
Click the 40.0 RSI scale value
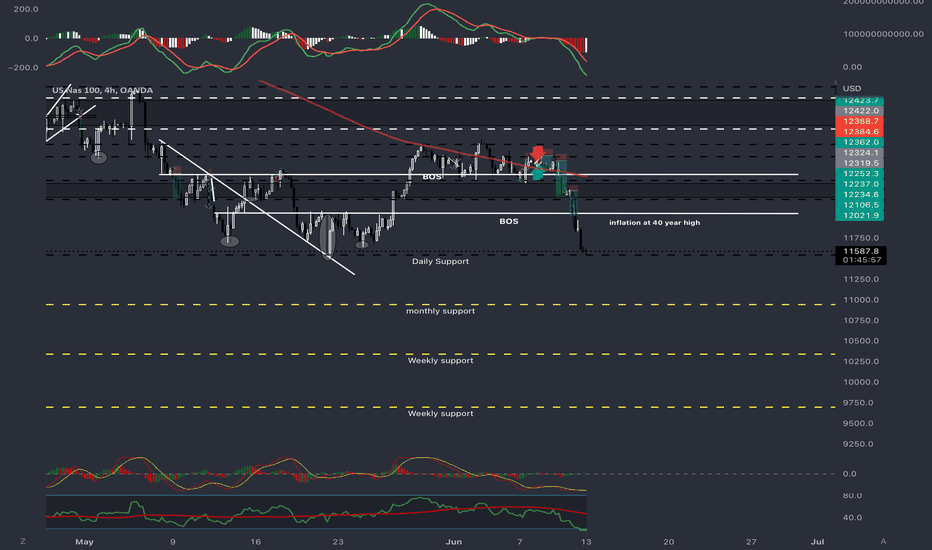(852, 517)
